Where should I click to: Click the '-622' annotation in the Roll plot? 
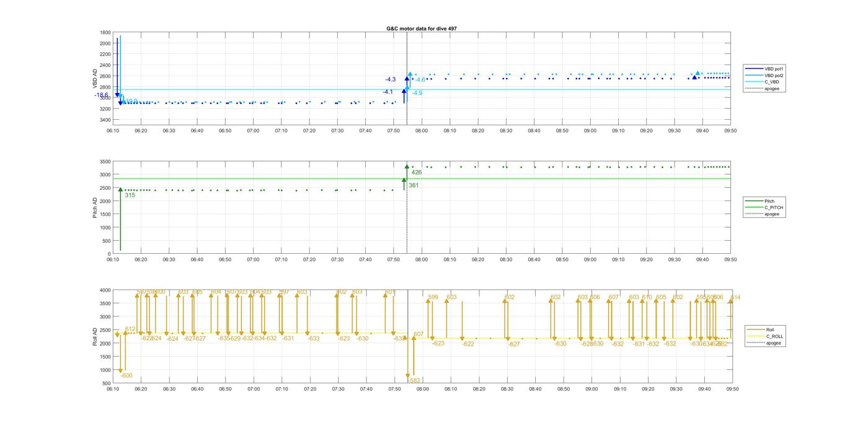point(468,344)
